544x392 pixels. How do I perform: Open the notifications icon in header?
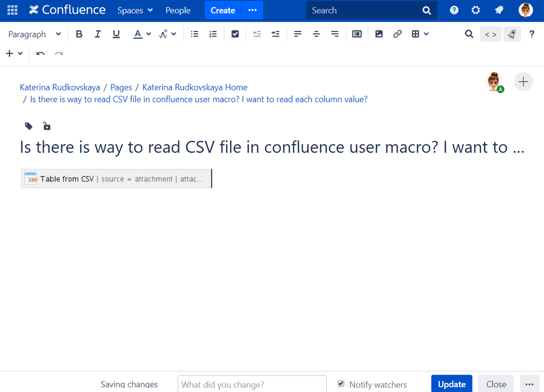tap(499, 10)
